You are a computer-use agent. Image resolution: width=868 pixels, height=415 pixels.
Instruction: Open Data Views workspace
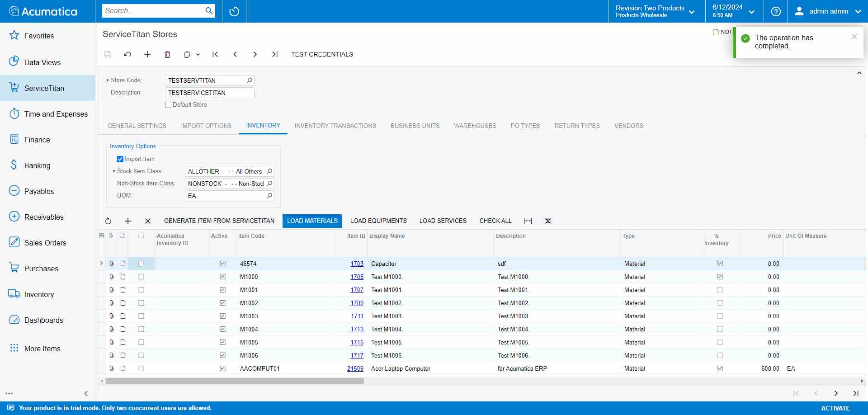[47, 62]
